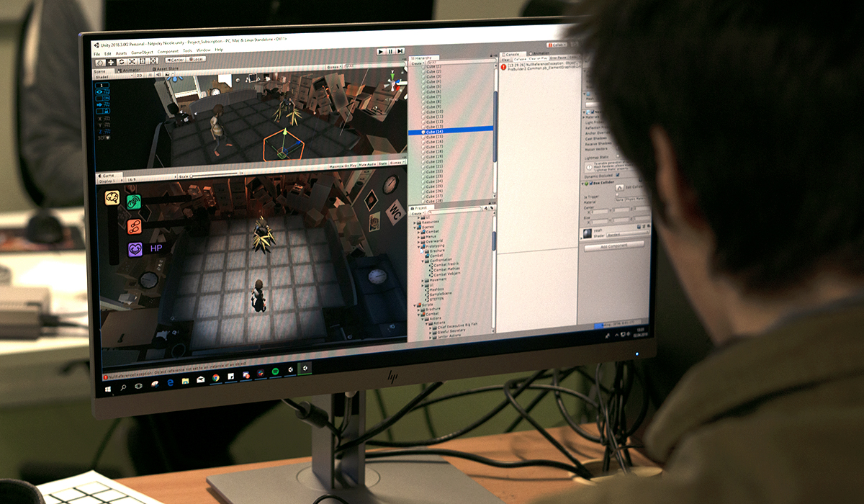Toggle Clear on Play in Console
864x504 pixels.
[538, 58]
